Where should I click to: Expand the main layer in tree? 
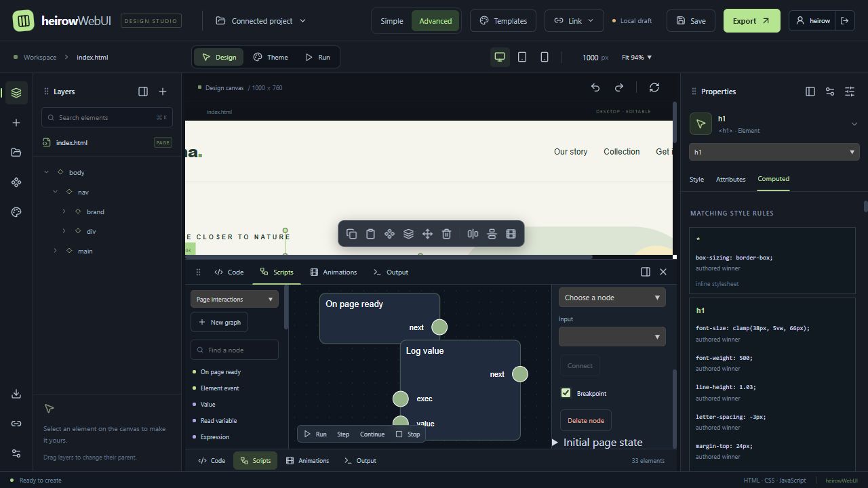(56, 251)
